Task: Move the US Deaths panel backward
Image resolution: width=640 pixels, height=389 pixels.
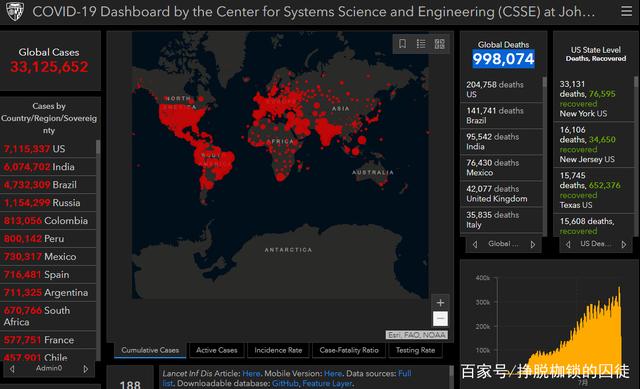Action: click(568, 244)
